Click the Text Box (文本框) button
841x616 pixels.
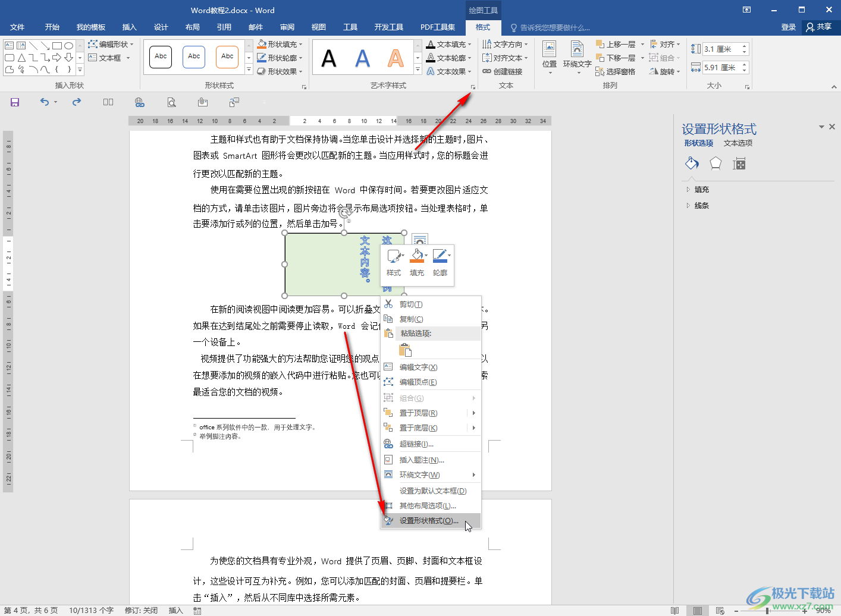point(109,58)
